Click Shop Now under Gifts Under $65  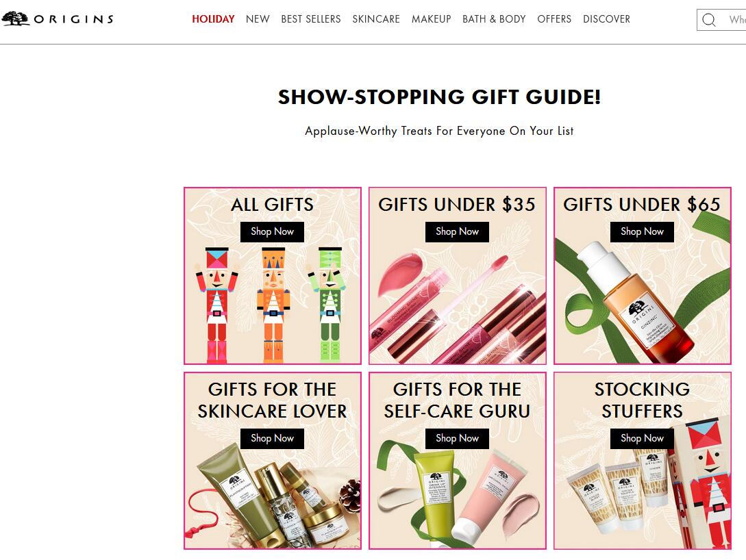[x=642, y=231]
